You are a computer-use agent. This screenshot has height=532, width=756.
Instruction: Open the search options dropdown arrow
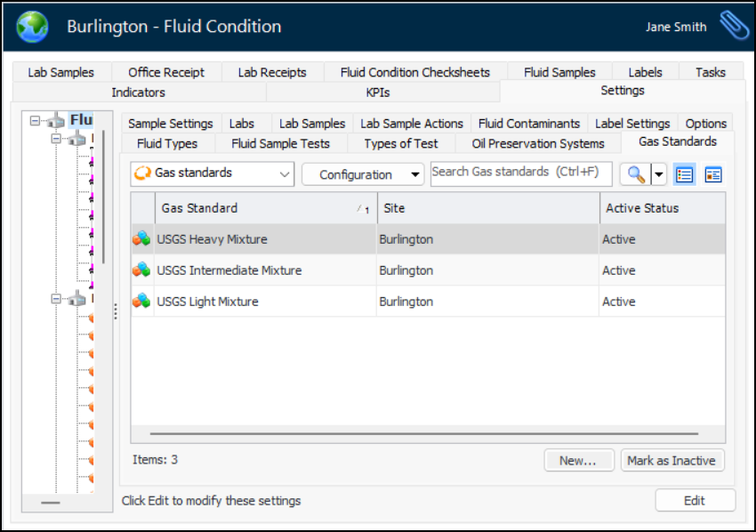(658, 174)
